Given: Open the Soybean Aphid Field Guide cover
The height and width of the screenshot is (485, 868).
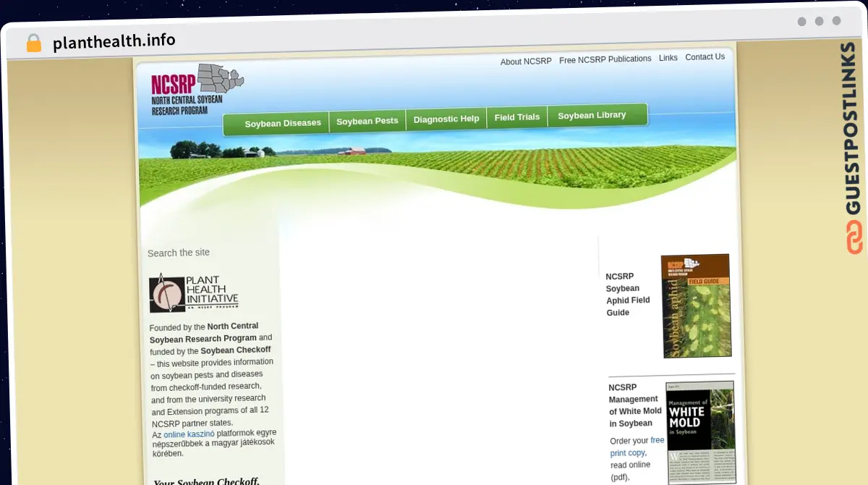Looking at the screenshot, I should tap(696, 305).
